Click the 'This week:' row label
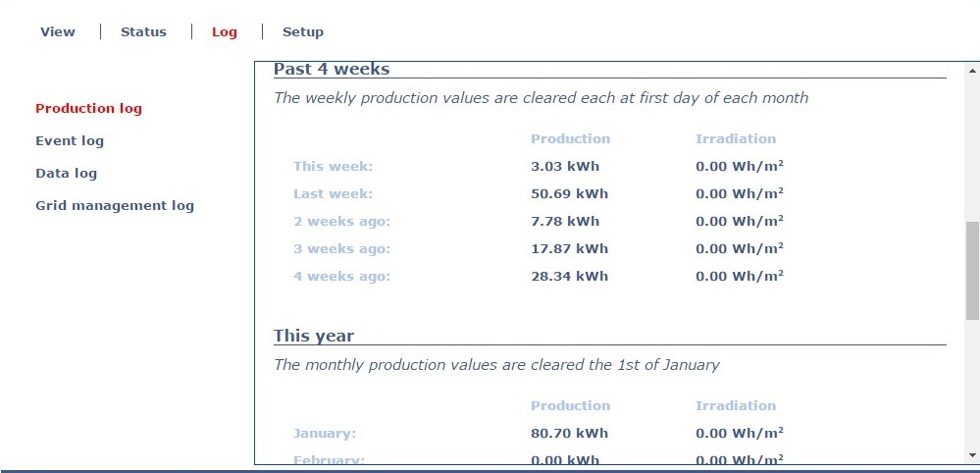Screen dimensions: 980x473 click(334, 166)
